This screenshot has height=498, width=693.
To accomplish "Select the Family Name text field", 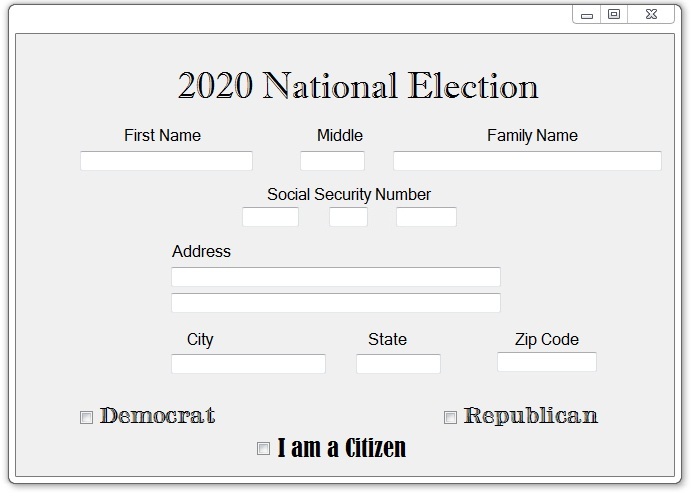I will (527, 161).
